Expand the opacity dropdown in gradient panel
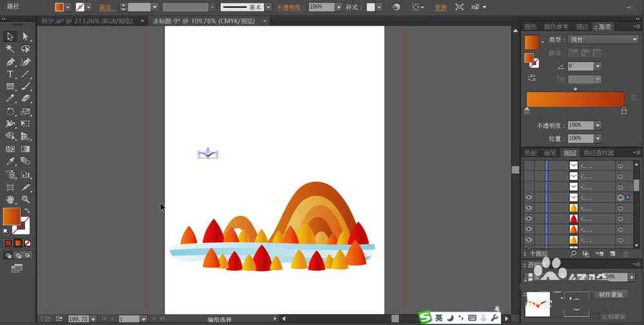 pyautogui.click(x=598, y=126)
